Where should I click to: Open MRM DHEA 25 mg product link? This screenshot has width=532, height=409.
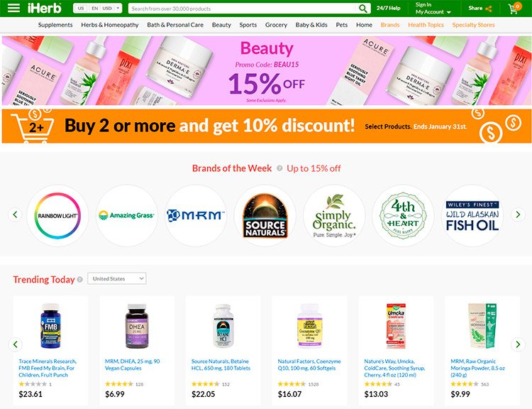pos(133,365)
